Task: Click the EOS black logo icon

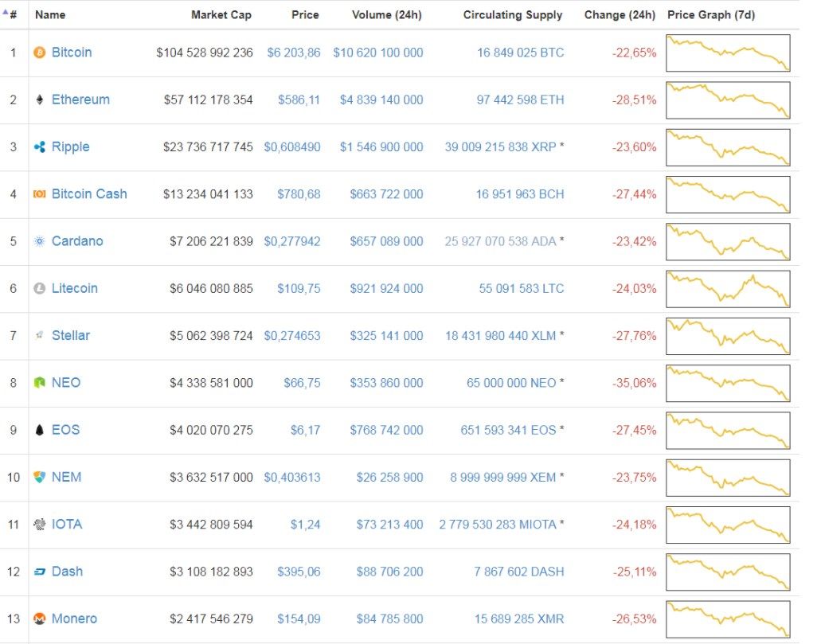Action: coord(39,430)
